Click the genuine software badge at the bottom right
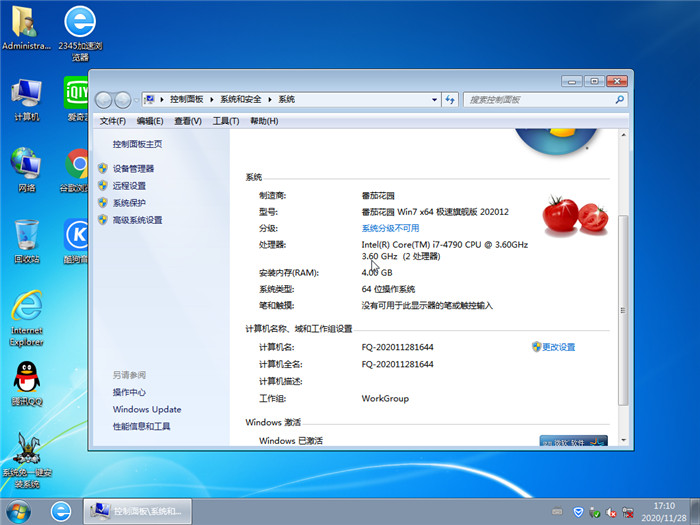Image resolution: width=700 pixels, height=525 pixels. [x=574, y=441]
